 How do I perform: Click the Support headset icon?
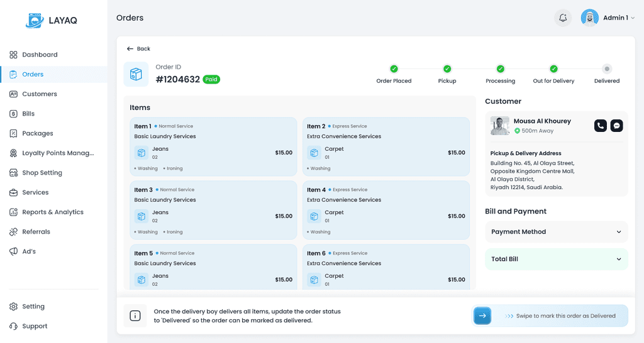14,326
